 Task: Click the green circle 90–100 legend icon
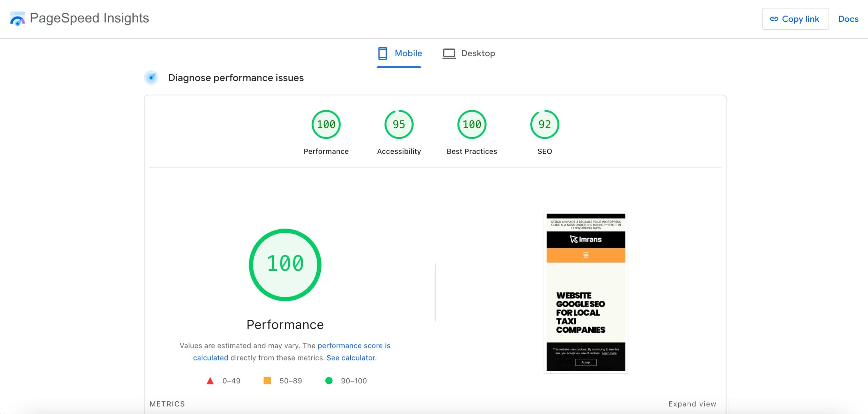(329, 381)
